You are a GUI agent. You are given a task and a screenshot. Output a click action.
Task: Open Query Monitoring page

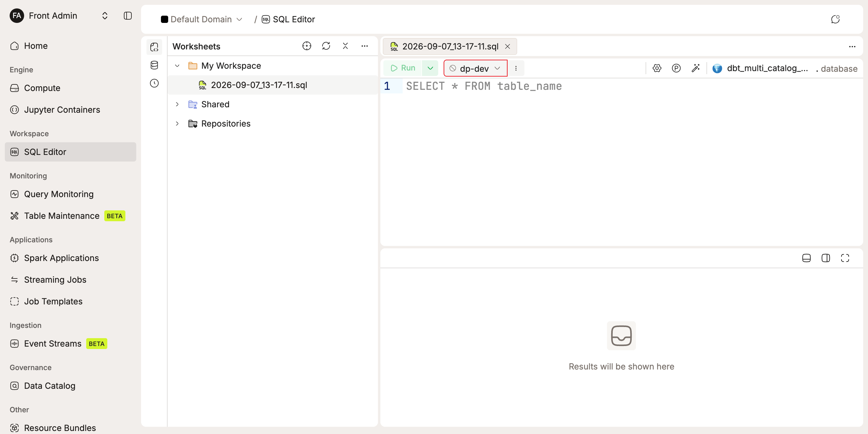pos(71,194)
